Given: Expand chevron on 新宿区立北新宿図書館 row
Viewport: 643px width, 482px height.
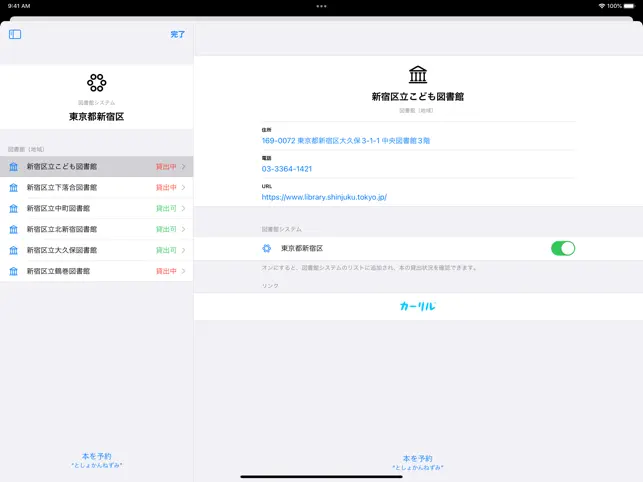Looking at the screenshot, I should pos(183,229).
